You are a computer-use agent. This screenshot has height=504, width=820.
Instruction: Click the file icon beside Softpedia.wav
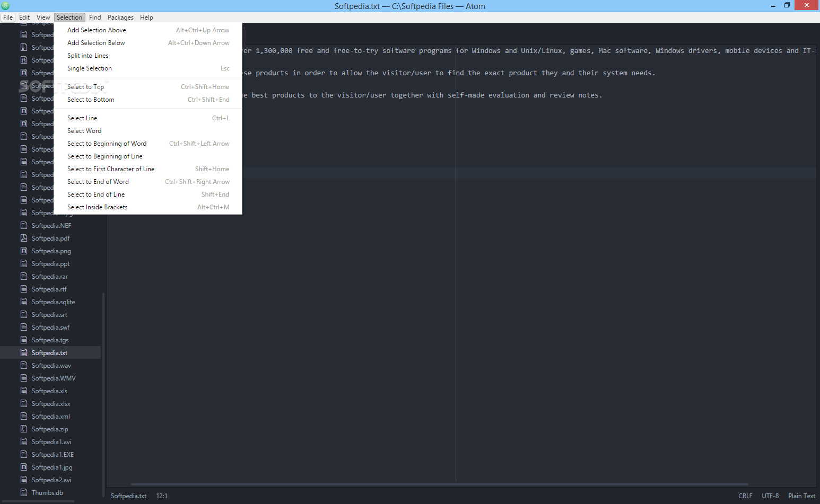pos(24,365)
